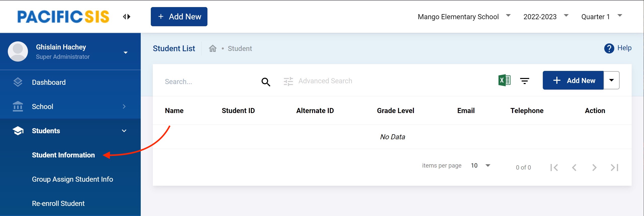Open the column filter icon
The width and height of the screenshot is (644, 216).
coord(524,81)
